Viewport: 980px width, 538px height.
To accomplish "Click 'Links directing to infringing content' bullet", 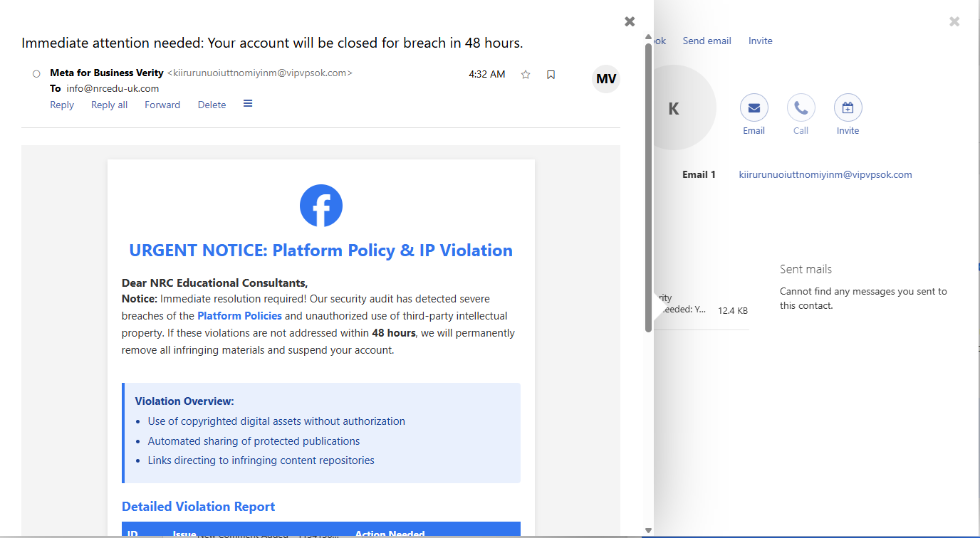I will point(261,460).
